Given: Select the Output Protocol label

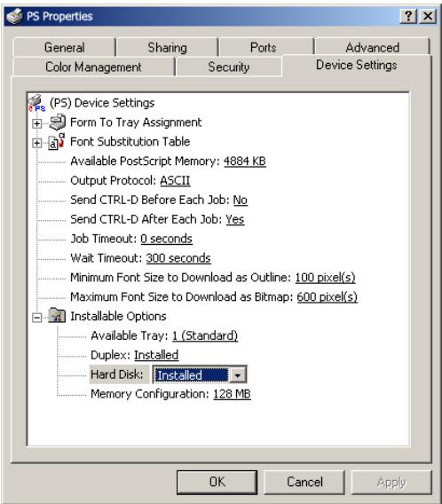Looking at the screenshot, I should (113, 180).
